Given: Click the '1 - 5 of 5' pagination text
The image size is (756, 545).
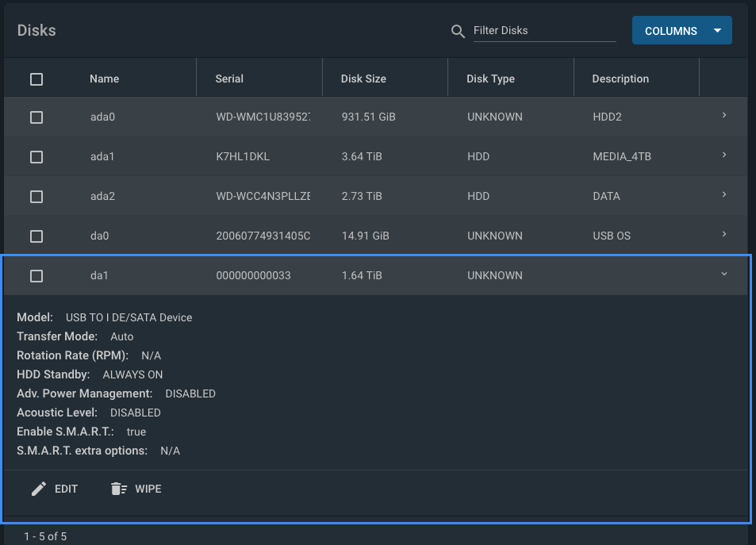Looking at the screenshot, I should pos(45,536).
